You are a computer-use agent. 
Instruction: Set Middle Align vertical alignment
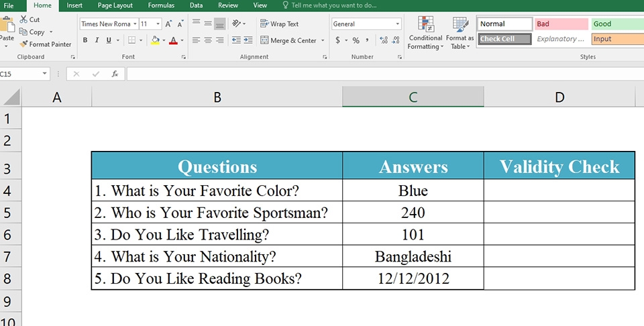(x=208, y=23)
